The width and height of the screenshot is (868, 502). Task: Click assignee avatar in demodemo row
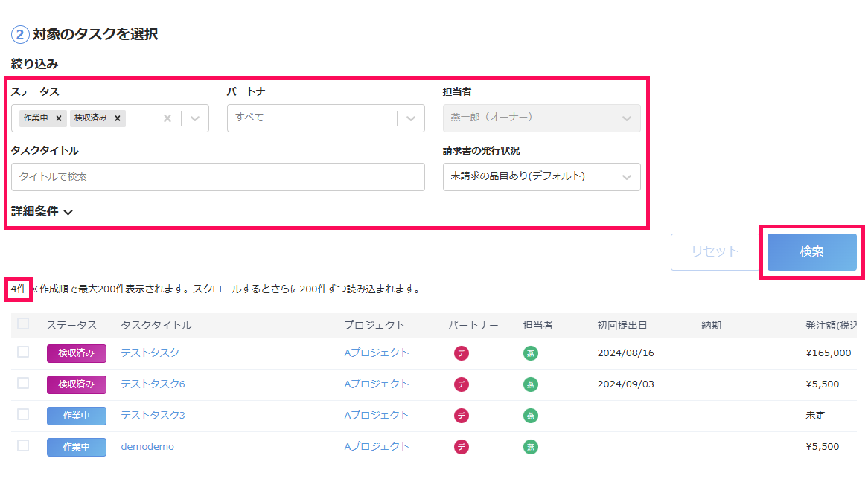point(531,447)
